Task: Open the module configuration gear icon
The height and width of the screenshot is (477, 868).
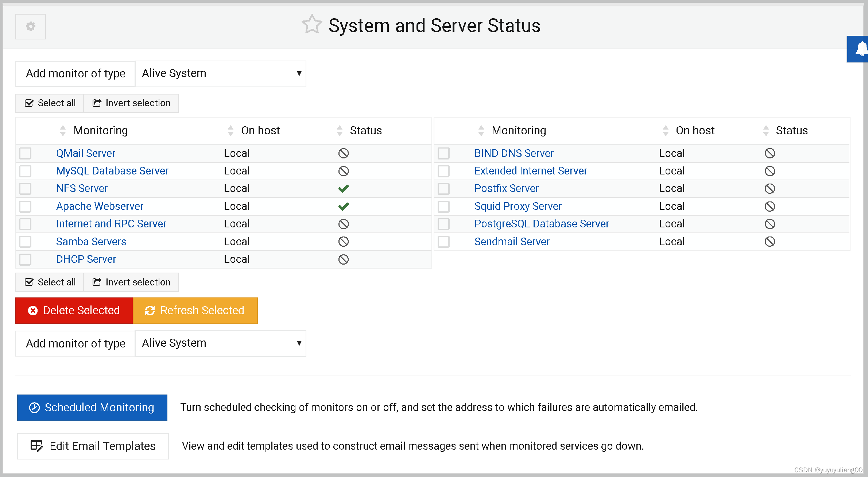Action: point(30,26)
